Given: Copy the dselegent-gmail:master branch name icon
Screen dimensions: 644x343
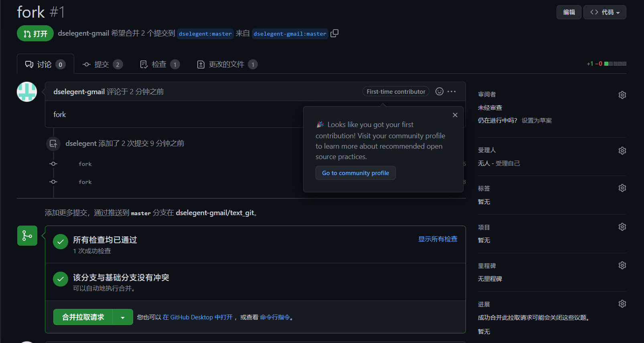Looking at the screenshot, I should coord(334,33).
